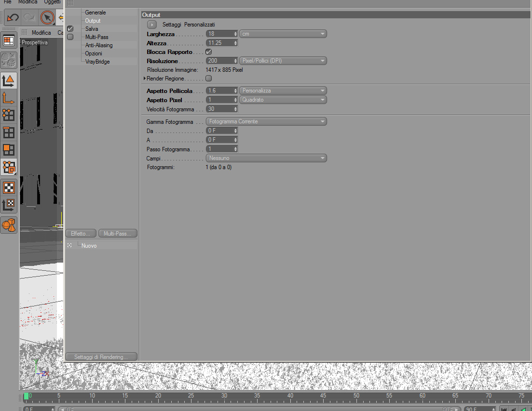Click the green timeline playhead at frame 0
Screen dimensions: 532x411
(26, 396)
